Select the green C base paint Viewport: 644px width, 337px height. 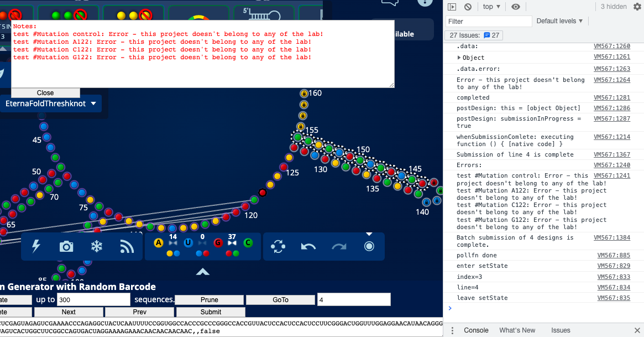(248, 242)
